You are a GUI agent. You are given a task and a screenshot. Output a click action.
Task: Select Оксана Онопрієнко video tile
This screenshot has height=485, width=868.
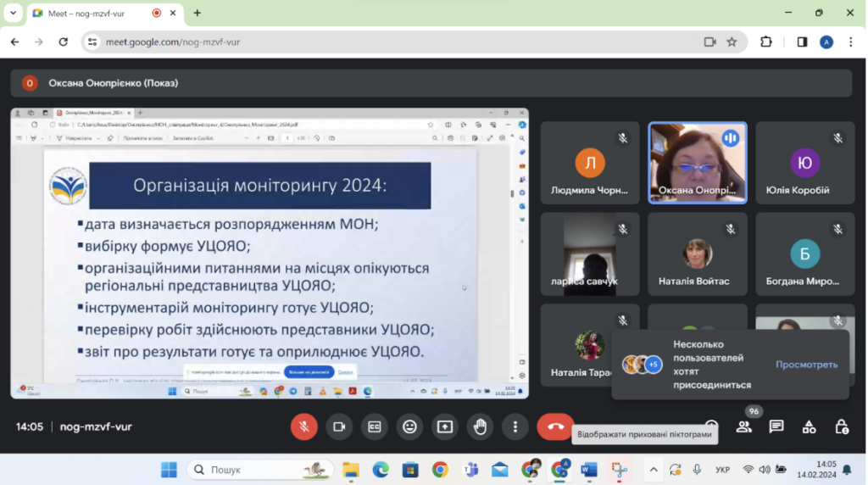click(x=698, y=163)
